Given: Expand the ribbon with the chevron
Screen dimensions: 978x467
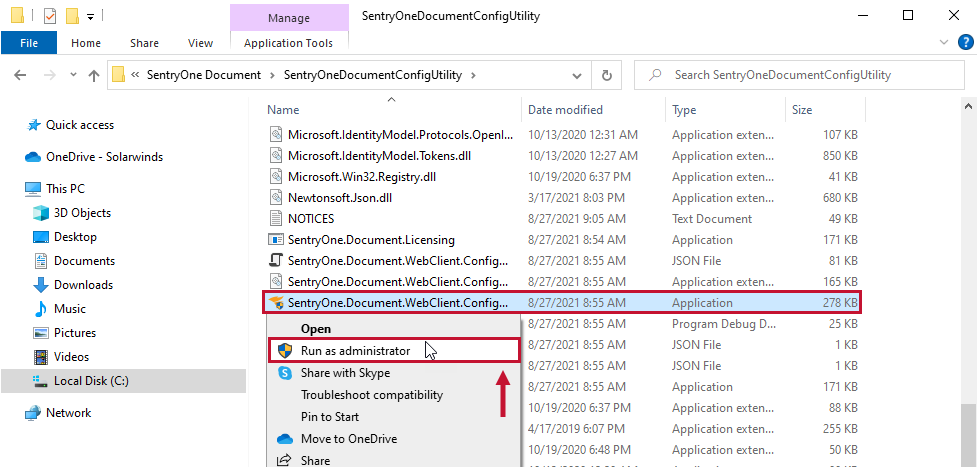Looking at the screenshot, I should pyautogui.click(x=943, y=42).
